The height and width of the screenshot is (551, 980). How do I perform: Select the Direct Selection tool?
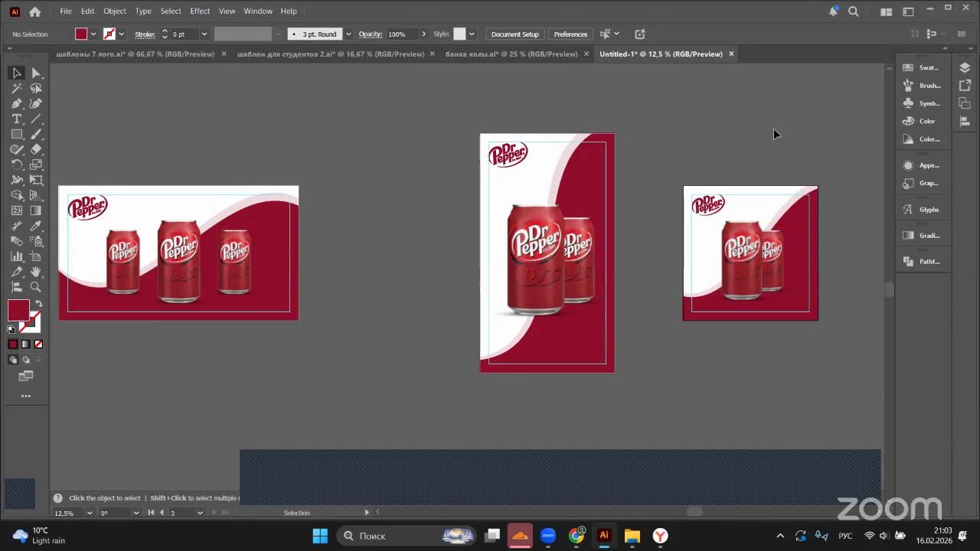36,73
